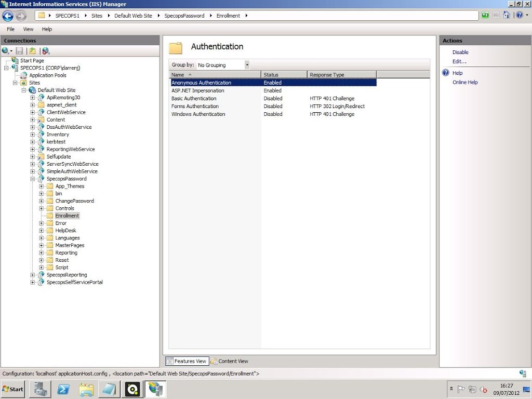Click the Help link in Actions pane

click(x=457, y=73)
